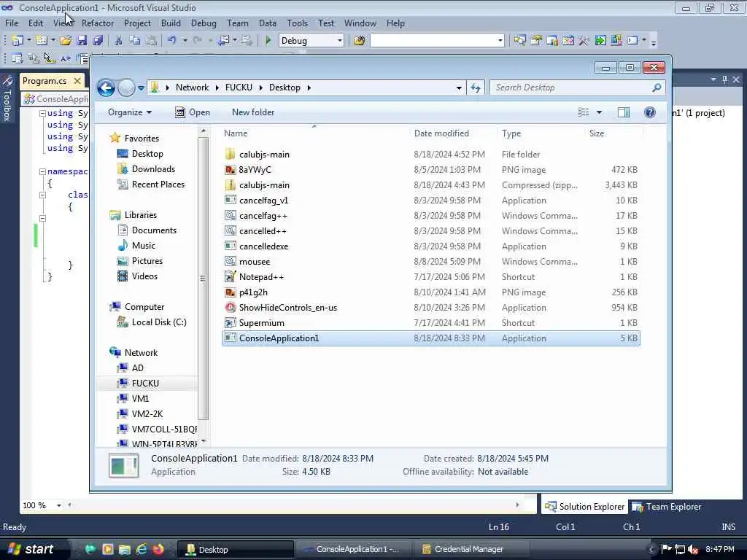747x560 pixels.
Task: Launch Firefox from the quick launch bar
Action: [x=158, y=549]
